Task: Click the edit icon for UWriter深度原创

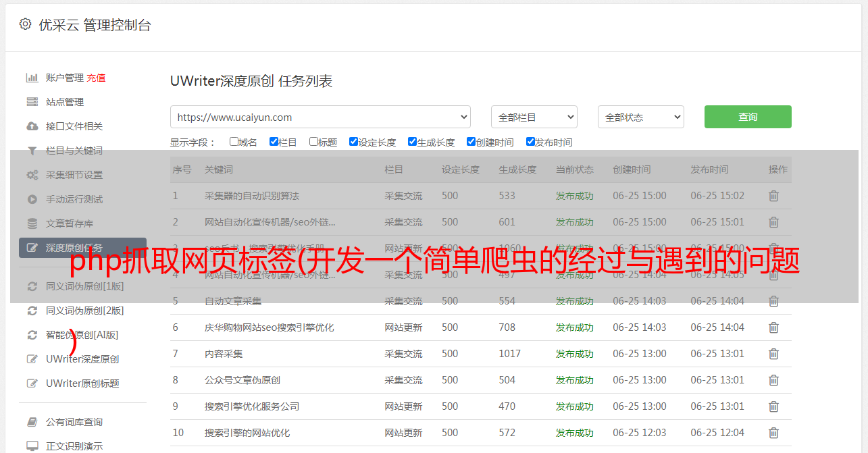Action: pyautogui.click(x=32, y=359)
